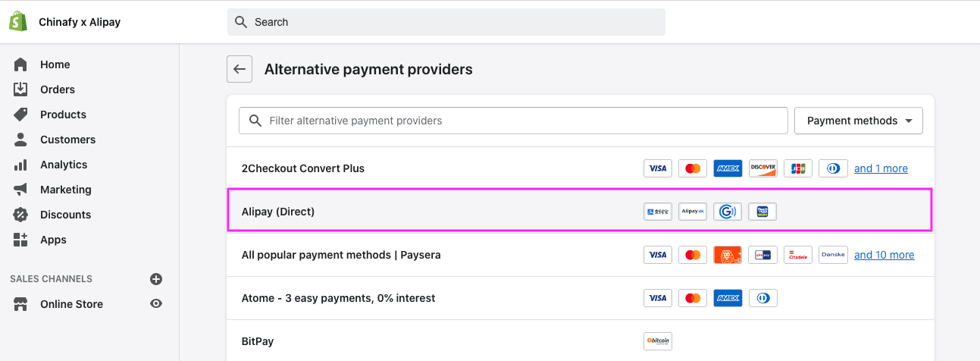Viewport: 980px width, 361px height.
Task: View Online Store via eye icon
Action: click(156, 304)
